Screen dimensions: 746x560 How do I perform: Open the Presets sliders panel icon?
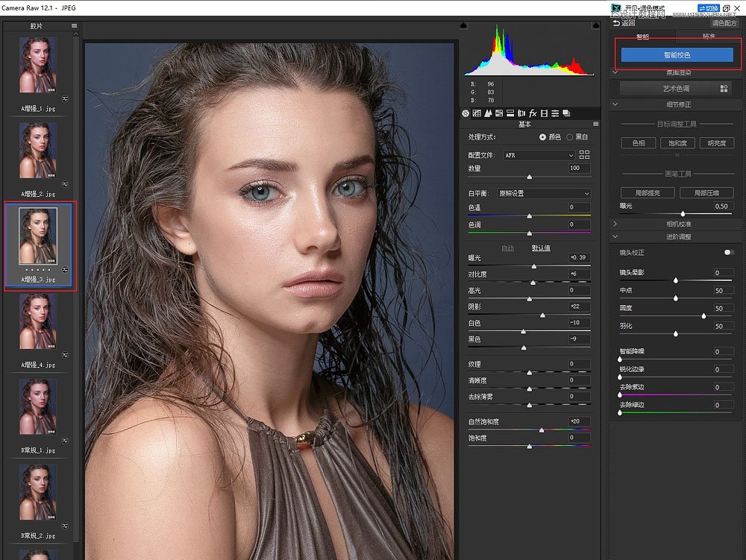tap(556, 113)
